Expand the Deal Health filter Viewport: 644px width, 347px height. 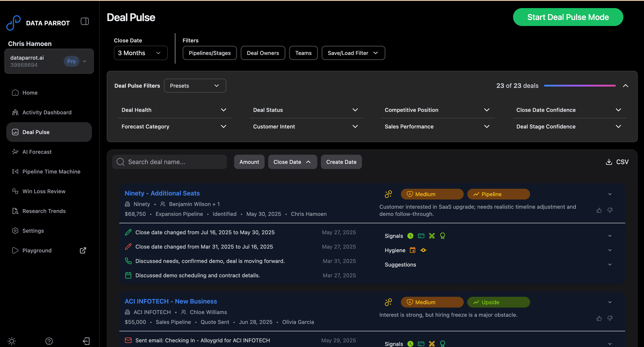(174, 110)
